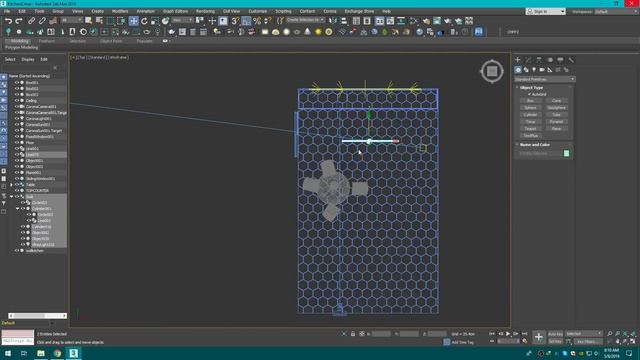Click the Plane primitive button
This screenshot has width=640, height=360.
click(556, 129)
